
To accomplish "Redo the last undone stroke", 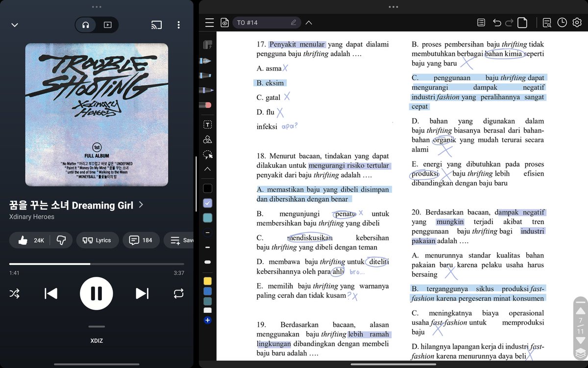I will click(509, 23).
